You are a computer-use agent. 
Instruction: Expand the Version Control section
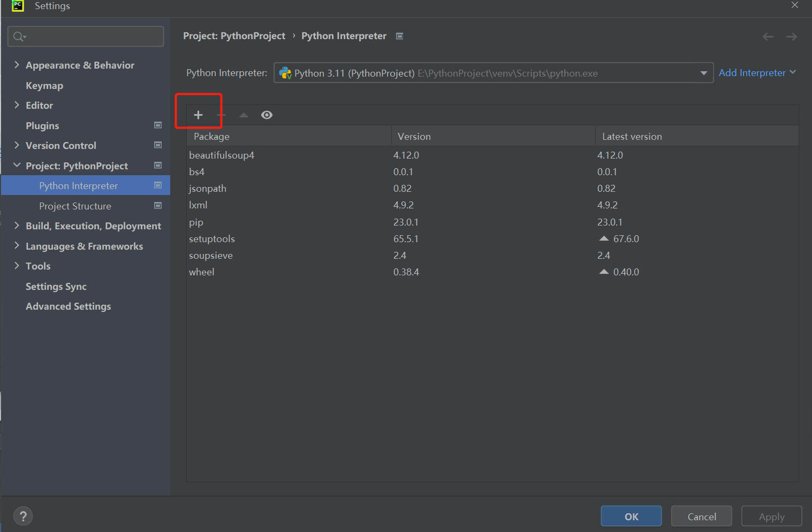[17, 145]
